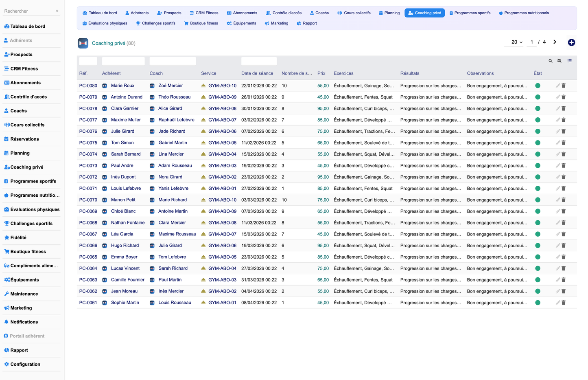Click green status dot for PC-0063
Image resolution: width=588 pixels, height=380 pixels.
coord(538,280)
